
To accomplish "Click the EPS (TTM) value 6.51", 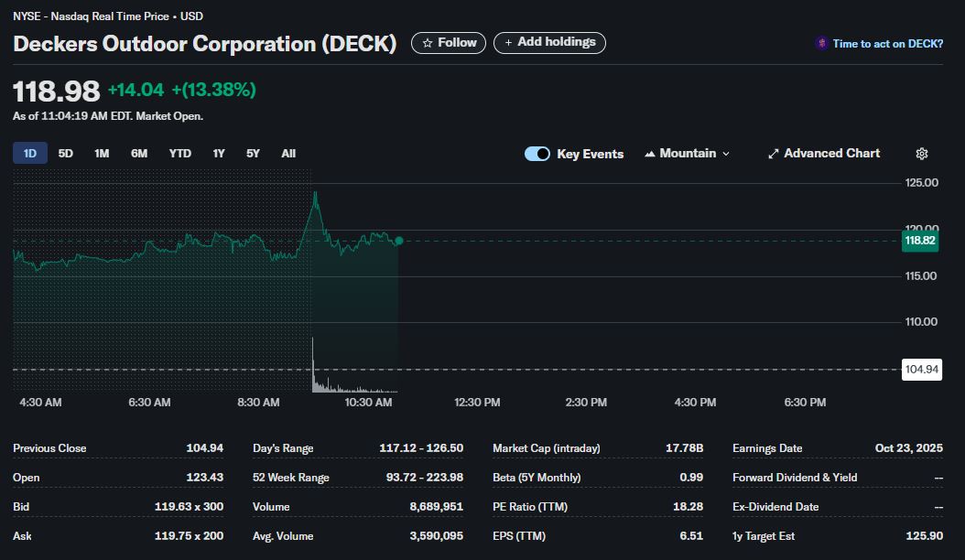I will point(691,536).
